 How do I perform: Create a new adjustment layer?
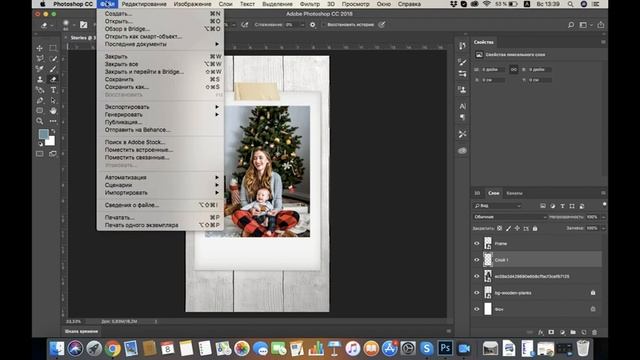[562, 332]
